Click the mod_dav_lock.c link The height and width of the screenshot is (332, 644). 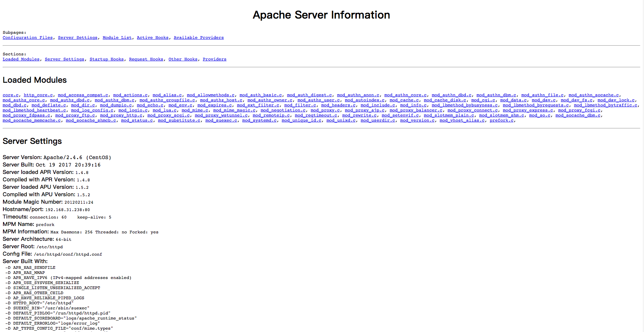[616, 100]
